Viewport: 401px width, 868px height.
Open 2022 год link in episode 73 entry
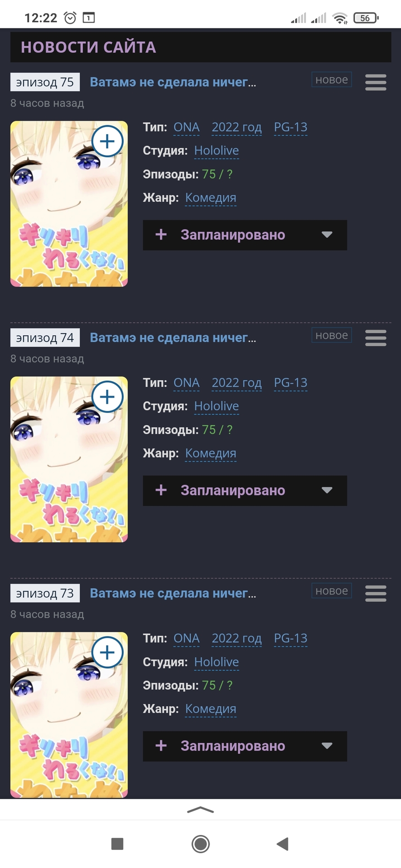click(237, 638)
